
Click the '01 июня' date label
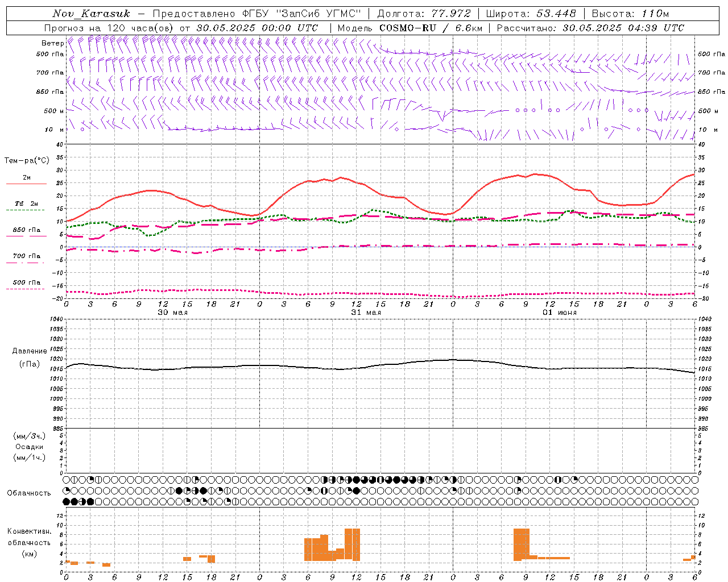[x=560, y=313]
